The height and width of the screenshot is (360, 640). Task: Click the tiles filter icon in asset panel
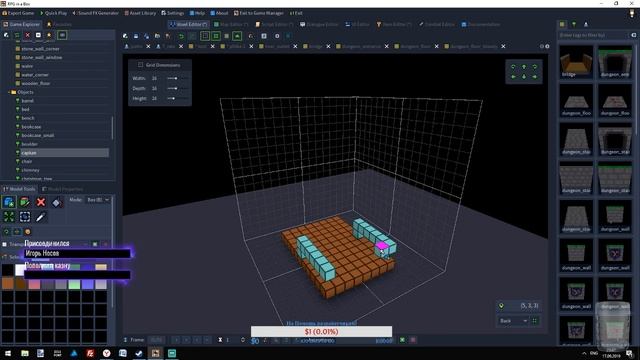tap(562, 24)
